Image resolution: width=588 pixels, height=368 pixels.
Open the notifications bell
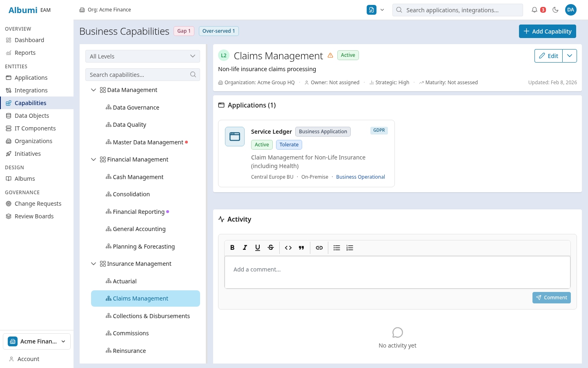535,10
